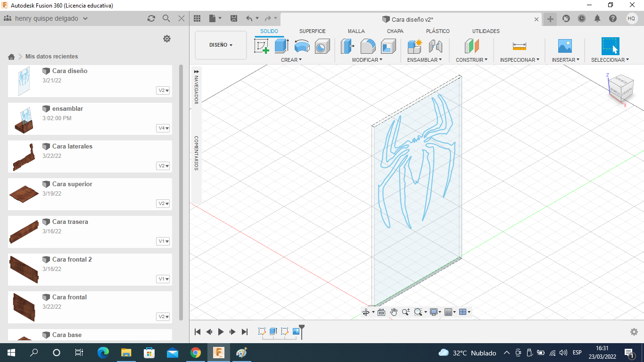Select the Pan hand tool
The width and height of the screenshot is (644, 362).
pyautogui.click(x=393, y=312)
